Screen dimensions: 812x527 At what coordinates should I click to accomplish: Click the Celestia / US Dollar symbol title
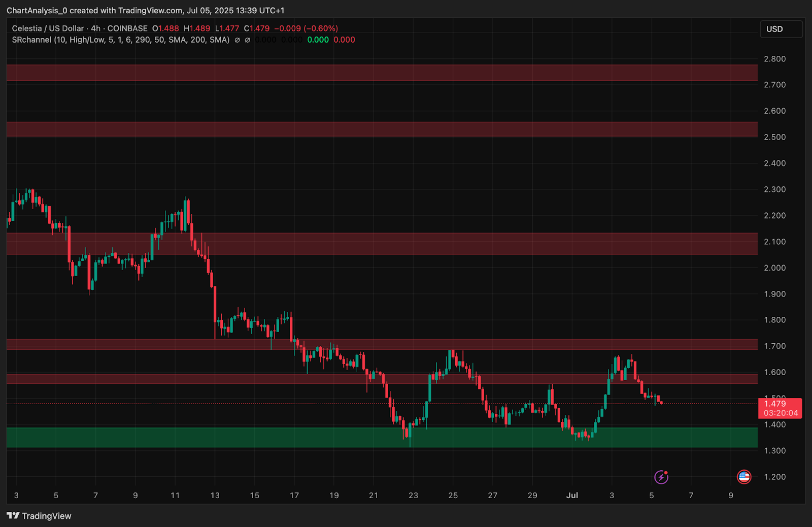(x=48, y=28)
